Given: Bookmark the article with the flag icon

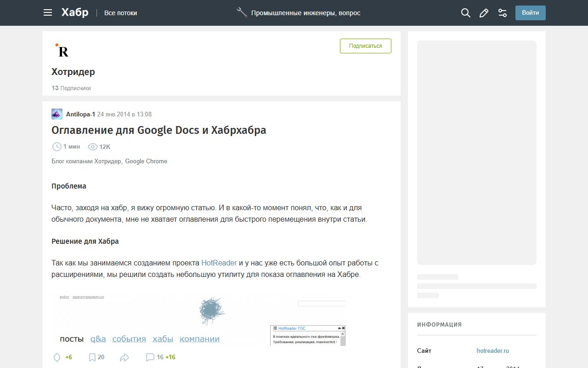Looking at the screenshot, I should (92, 357).
